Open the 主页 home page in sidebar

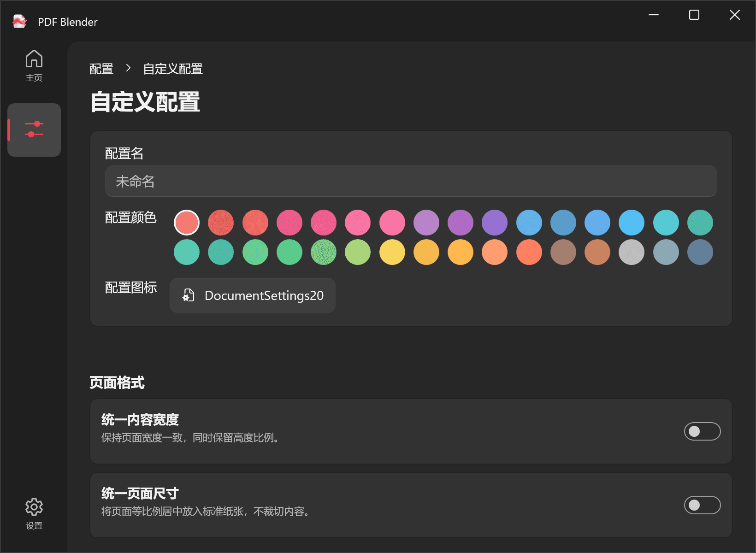(34, 65)
